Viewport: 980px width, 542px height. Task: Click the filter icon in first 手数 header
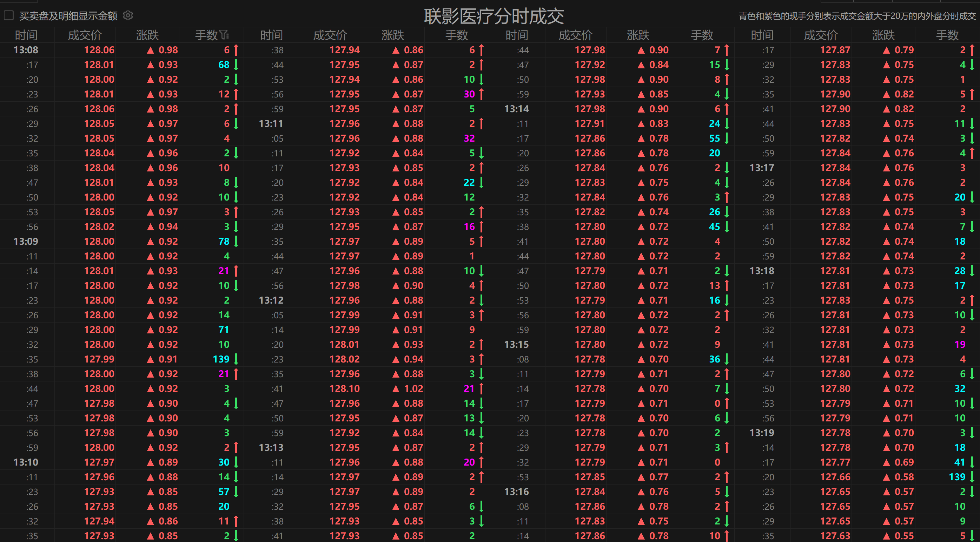[224, 35]
